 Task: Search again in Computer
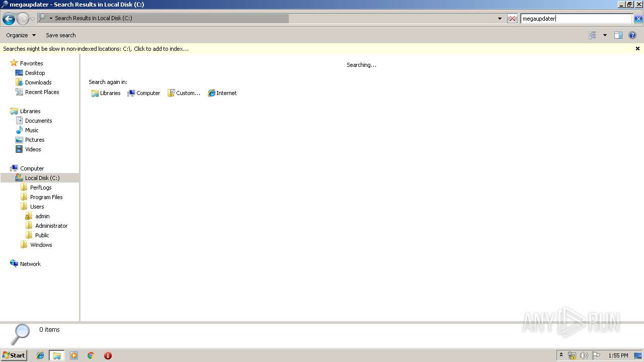pyautogui.click(x=143, y=93)
